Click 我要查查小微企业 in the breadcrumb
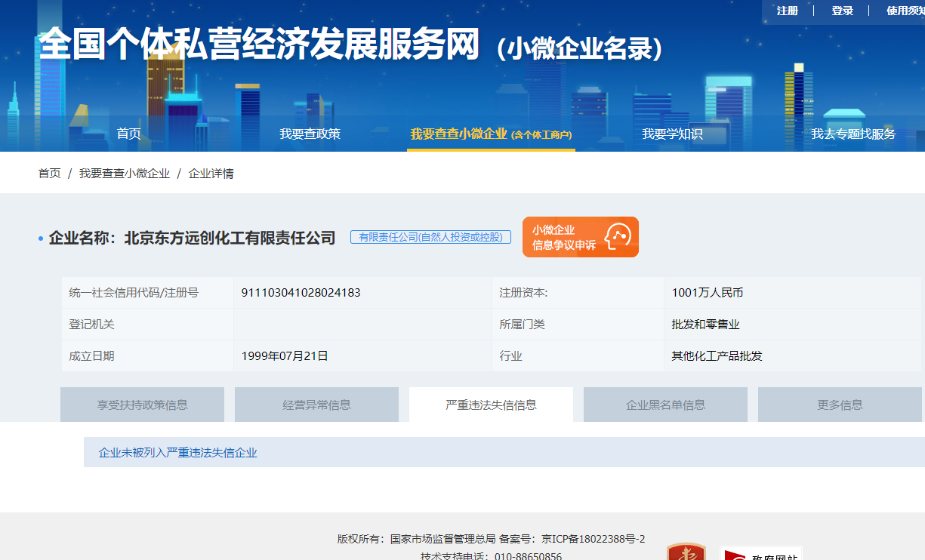Image resolution: width=925 pixels, height=560 pixels. (125, 174)
